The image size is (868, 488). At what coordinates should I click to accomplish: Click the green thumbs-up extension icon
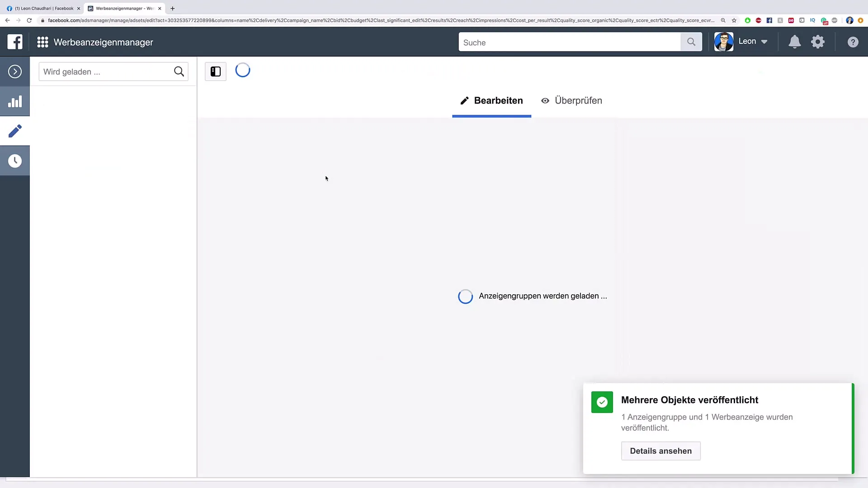(748, 20)
